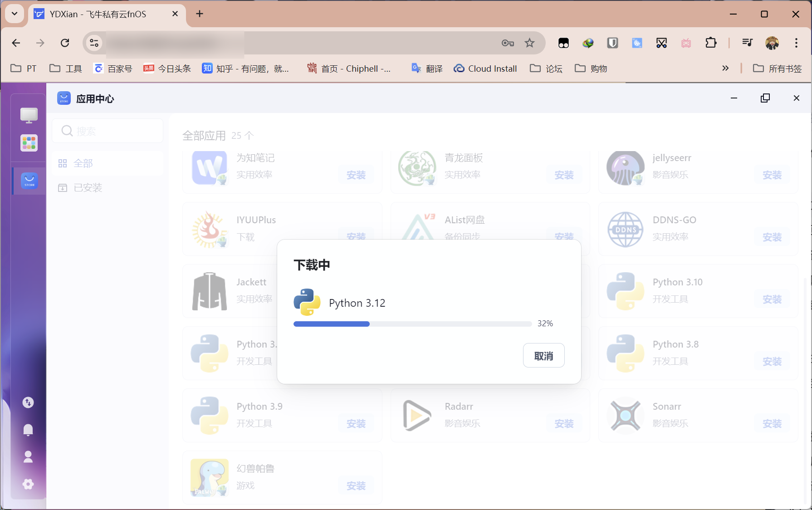The height and width of the screenshot is (510, 812).
Task: Open the media control icon in toolbar
Action: (x=747, y=43)
